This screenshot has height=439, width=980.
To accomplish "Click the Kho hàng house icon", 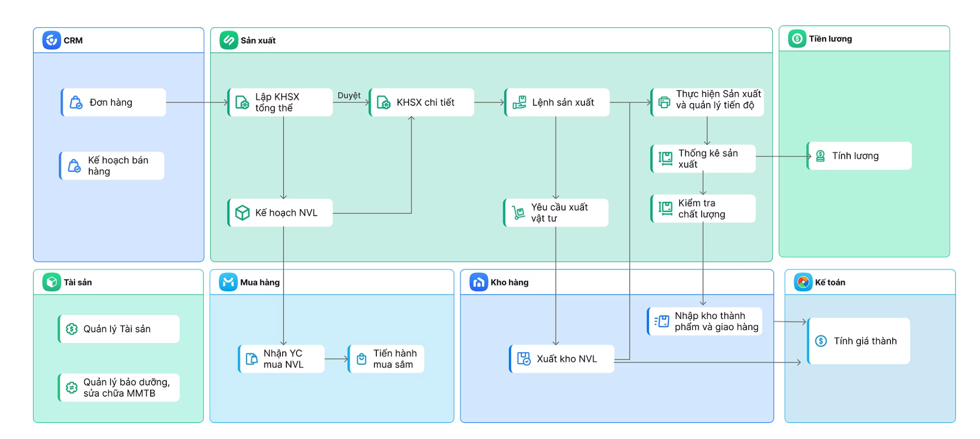I will tap(478, 282).
